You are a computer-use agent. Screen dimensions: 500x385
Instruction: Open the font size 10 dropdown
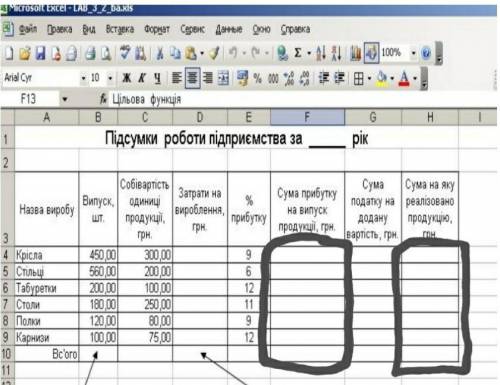[x=110, y=79]
